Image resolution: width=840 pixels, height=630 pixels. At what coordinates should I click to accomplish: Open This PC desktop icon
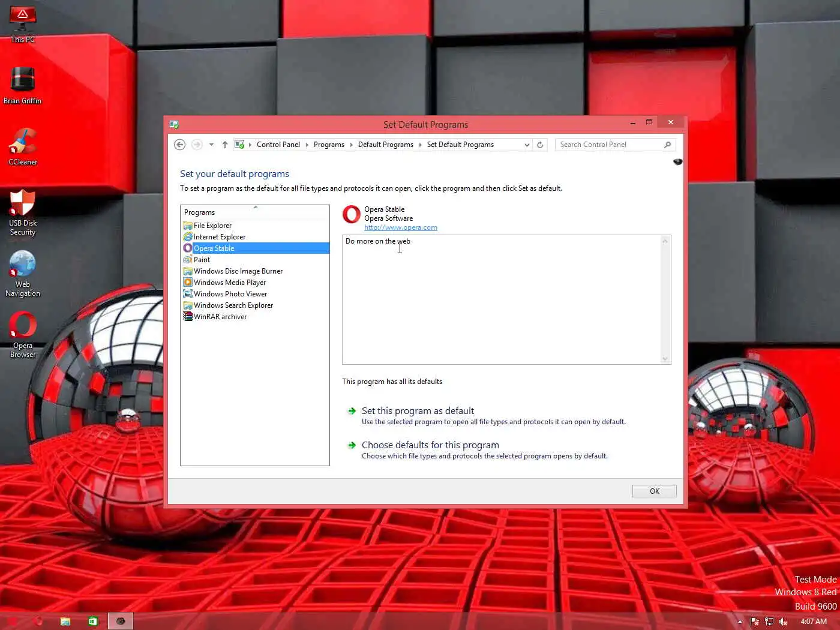[23, 24]
